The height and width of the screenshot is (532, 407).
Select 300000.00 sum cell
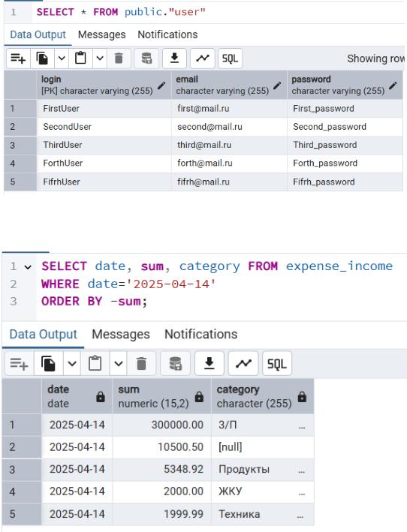point(161,425)
